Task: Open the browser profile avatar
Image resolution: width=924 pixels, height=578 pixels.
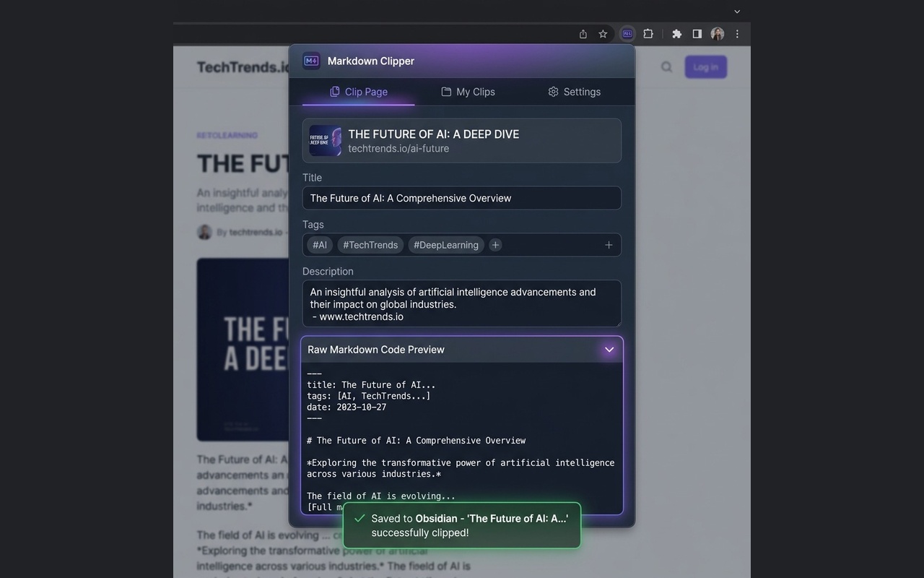Action: point(718,34)
